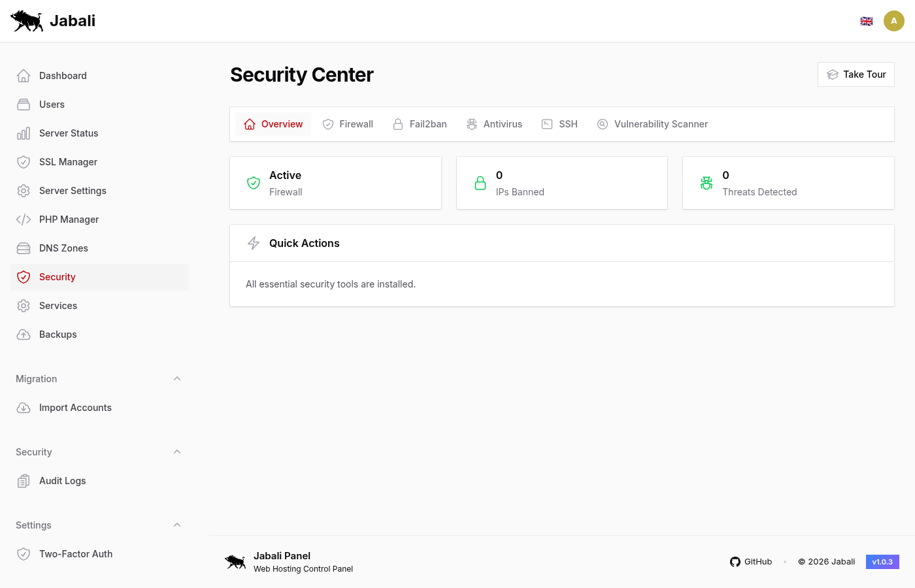915x588 pixels.
Task: Switch to the Firewall tab
Action: 348,123
